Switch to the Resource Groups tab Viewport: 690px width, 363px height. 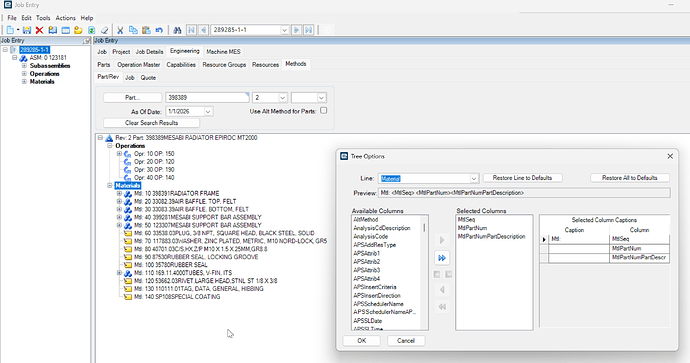click(224, 65)
